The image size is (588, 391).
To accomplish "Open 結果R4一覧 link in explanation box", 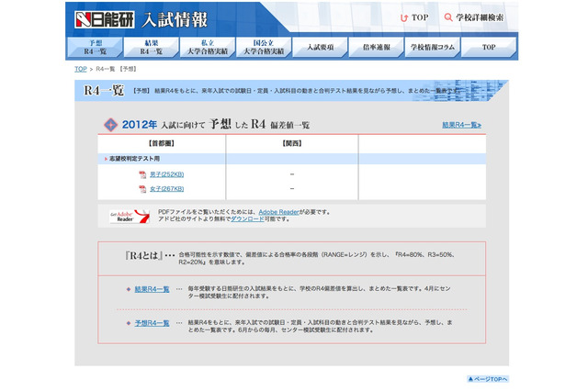I will 152,289.
